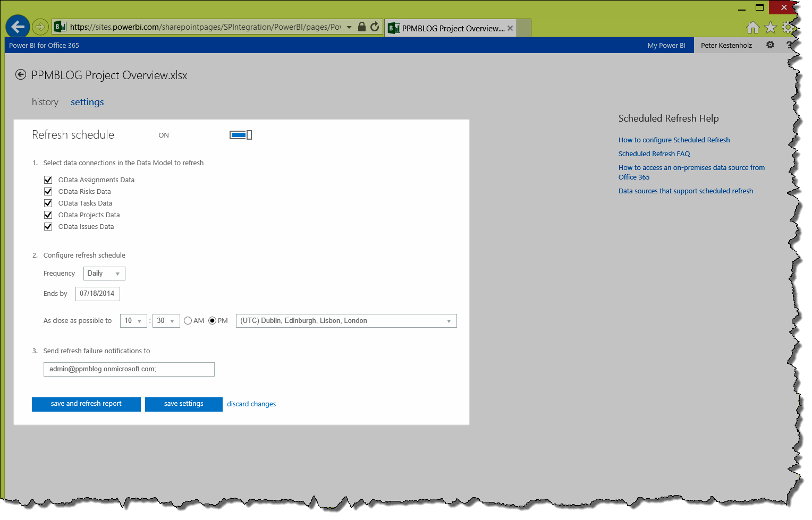Open on-premises data source access help link

pyautogui.click(x=691, y=173)
